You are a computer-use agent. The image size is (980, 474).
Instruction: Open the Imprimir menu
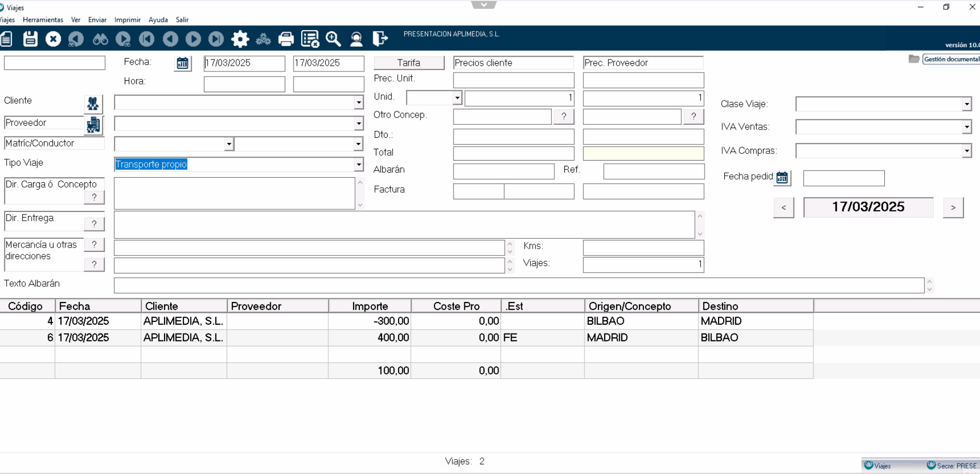127,20
